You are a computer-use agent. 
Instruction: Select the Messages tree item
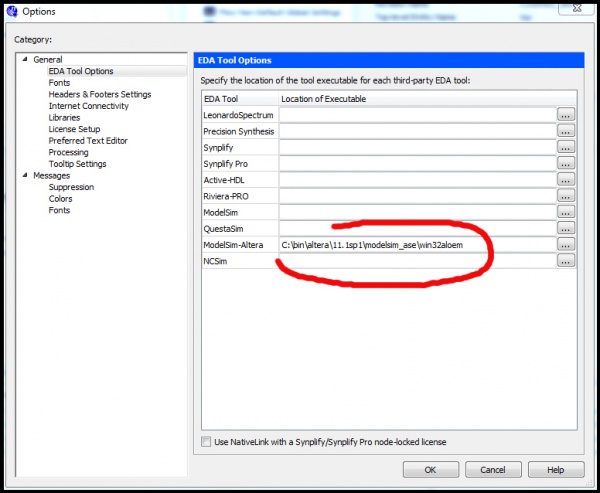[52, 175]
